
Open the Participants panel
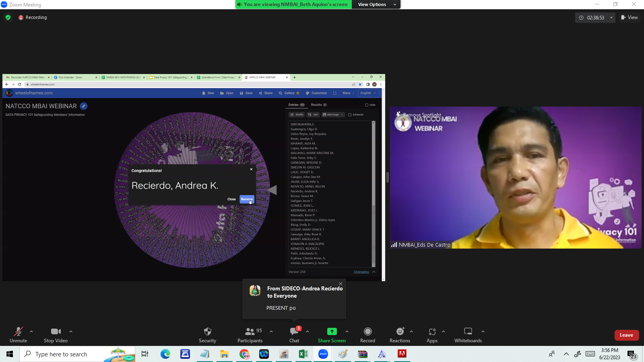[250, 335]
